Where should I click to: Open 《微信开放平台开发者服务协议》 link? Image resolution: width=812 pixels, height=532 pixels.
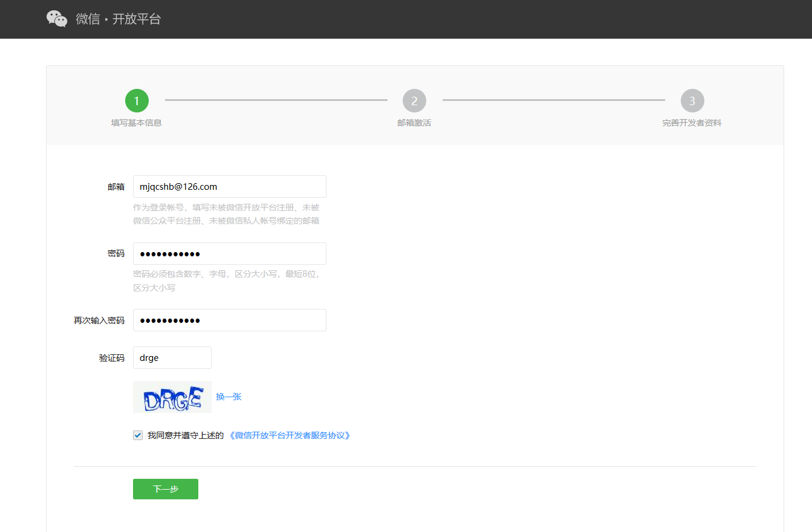tap(289, 435)
